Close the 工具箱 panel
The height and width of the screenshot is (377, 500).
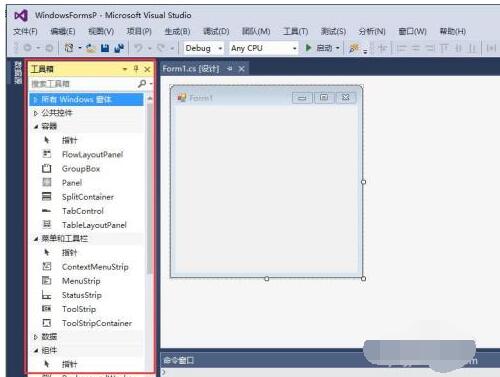point(147,69)
